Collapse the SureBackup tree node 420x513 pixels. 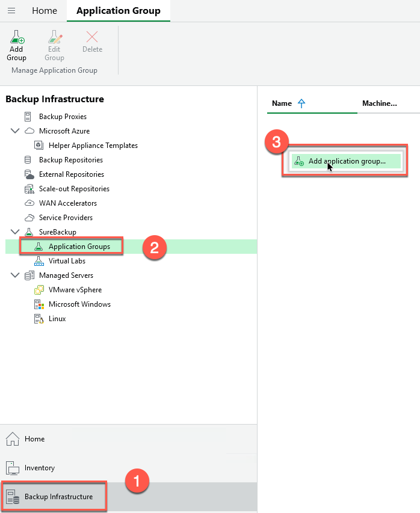(15, 232)
